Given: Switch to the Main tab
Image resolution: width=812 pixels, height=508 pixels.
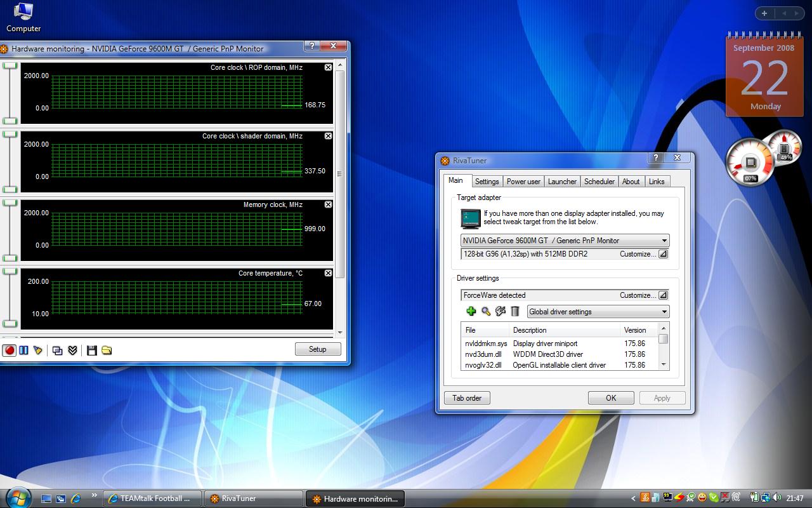Looking at the screenshot, I should [x=455, y=180].
